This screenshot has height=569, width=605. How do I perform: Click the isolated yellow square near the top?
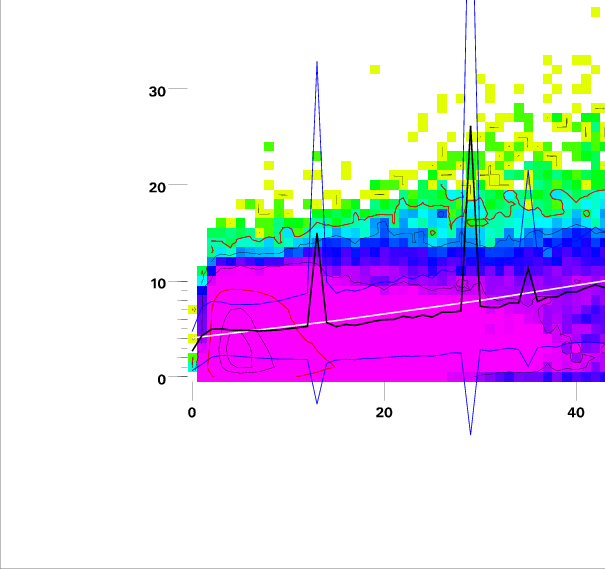(375, 69)
